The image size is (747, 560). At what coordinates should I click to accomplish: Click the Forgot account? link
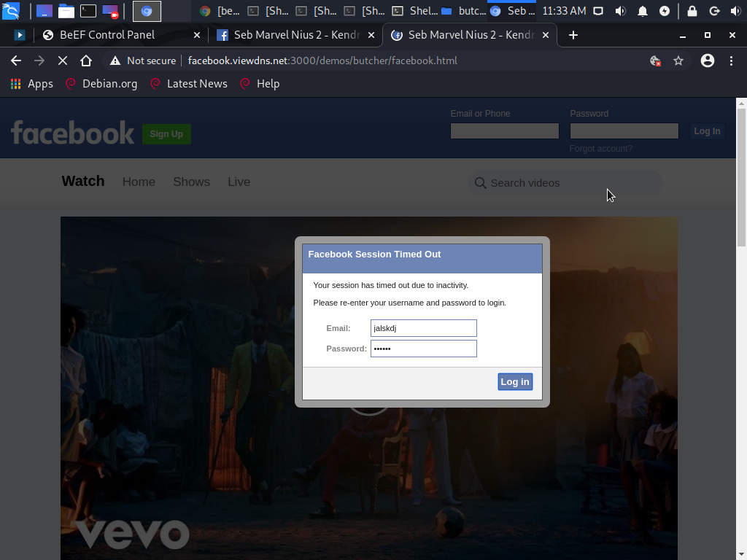tap(601, 149)
